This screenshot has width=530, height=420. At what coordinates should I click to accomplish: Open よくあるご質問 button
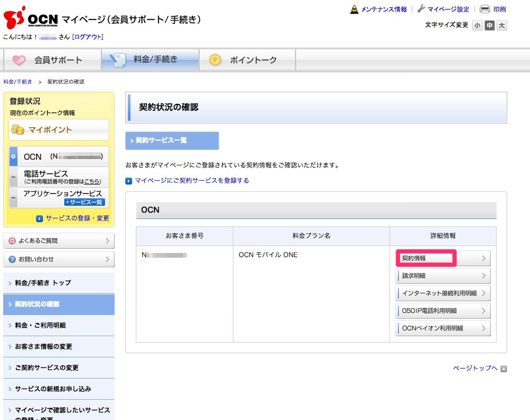59,241
